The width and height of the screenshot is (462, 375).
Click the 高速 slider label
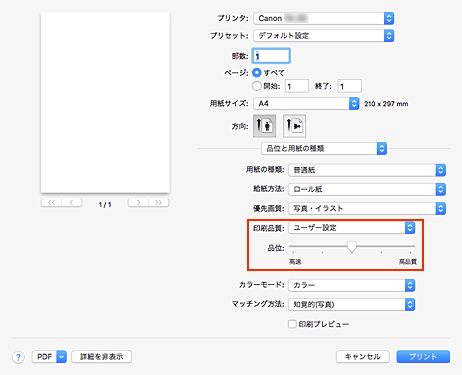(295, 262)
